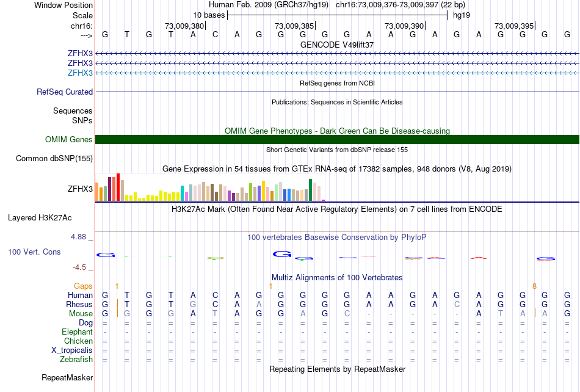This screenshot has height=392, width=580.
Task: Open the GENCODE V49lift37 track title
Action: click(337, 45)
